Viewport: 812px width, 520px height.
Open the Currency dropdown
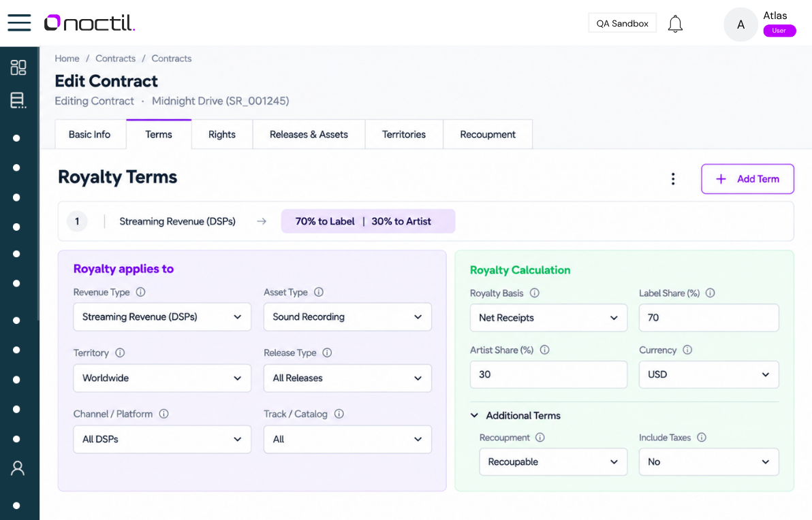709,374
